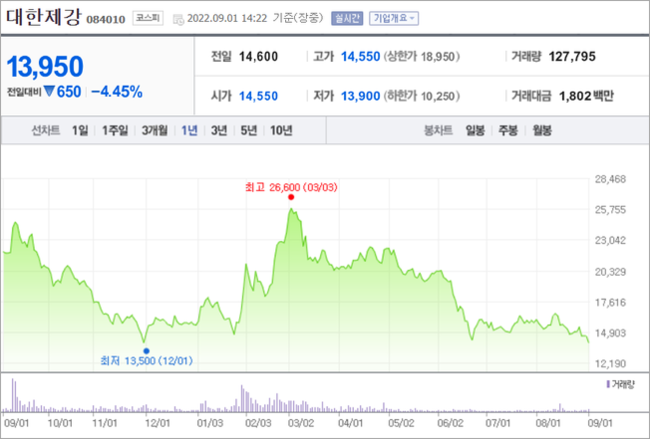Image resolution: width=650 pixels, height=439 pixels.
Task: Click the 대한제강 stock name
Action: click(x=44, y=17)
